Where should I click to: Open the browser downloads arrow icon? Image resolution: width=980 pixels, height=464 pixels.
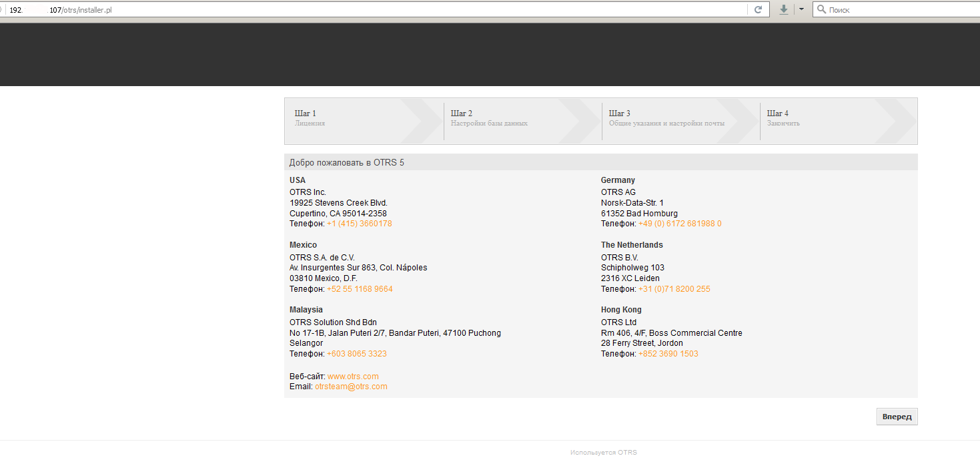click(784, 9)
